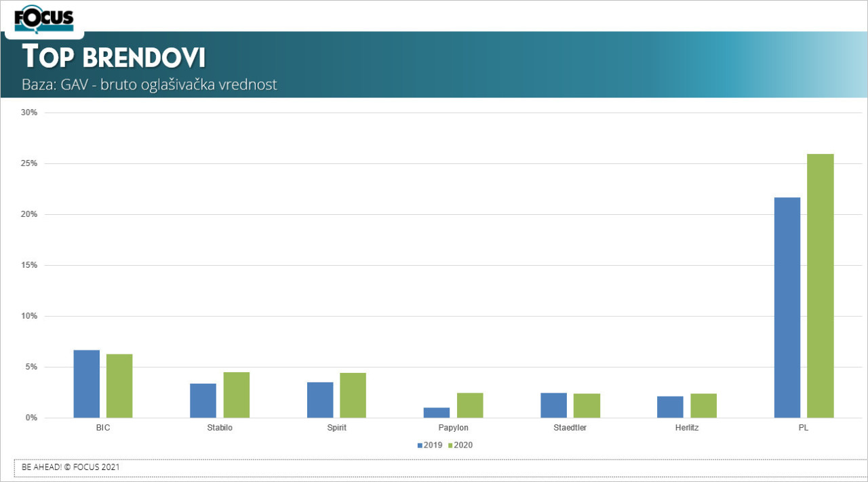Image resolution: width=868 pixels, height=482 pixels.
Task: Click the FOCUS logo
Action: coord(44,18)
